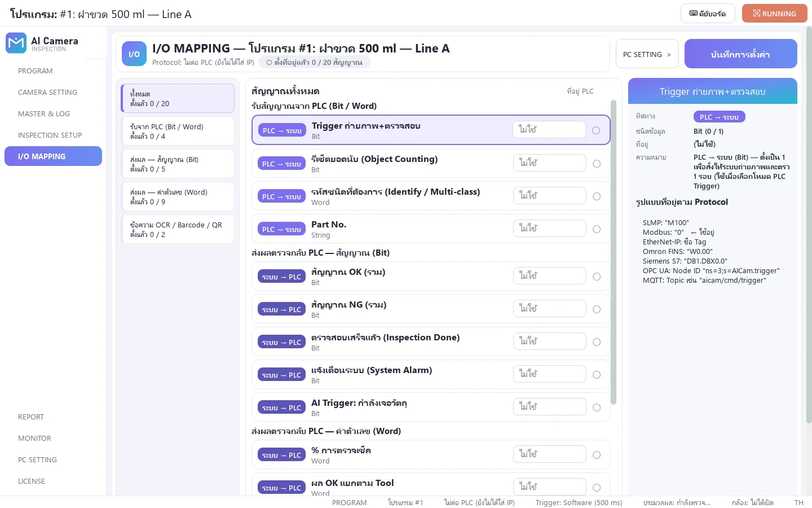Click the RUNNING status button

click(775, 14)
